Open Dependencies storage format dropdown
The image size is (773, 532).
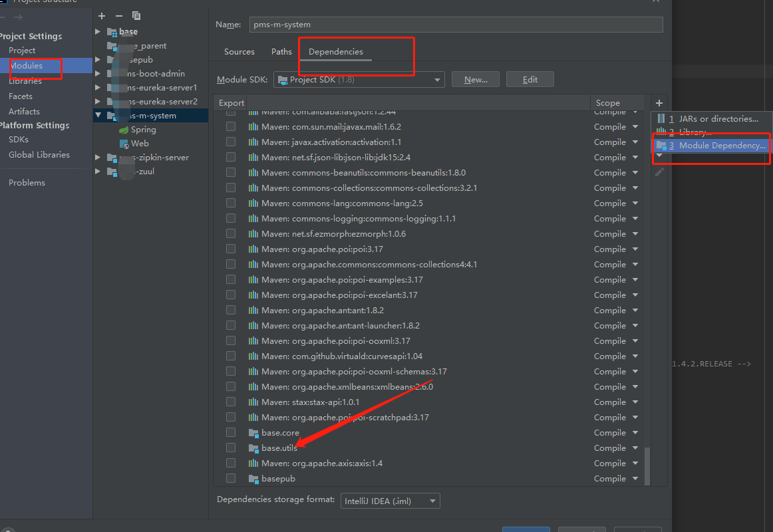(390, 501)
